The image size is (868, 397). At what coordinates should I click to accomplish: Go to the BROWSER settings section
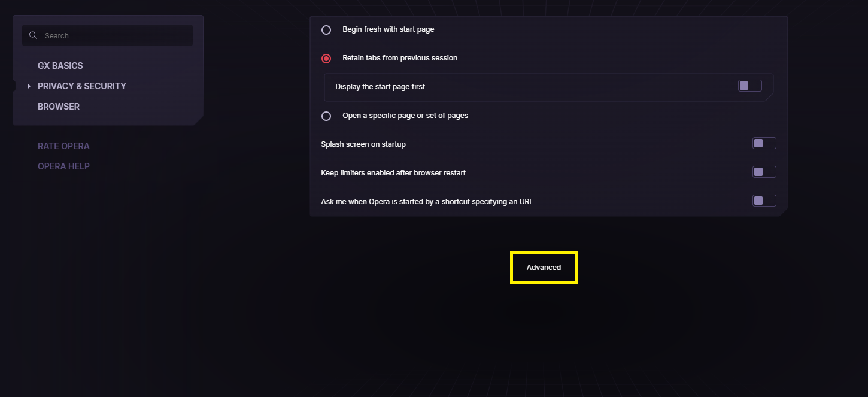[x=59, y=107]
